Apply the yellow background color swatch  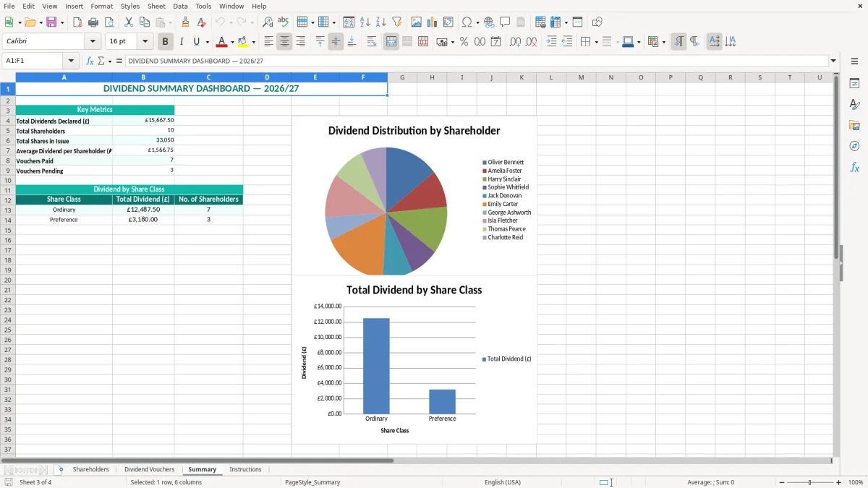[243, 42]
